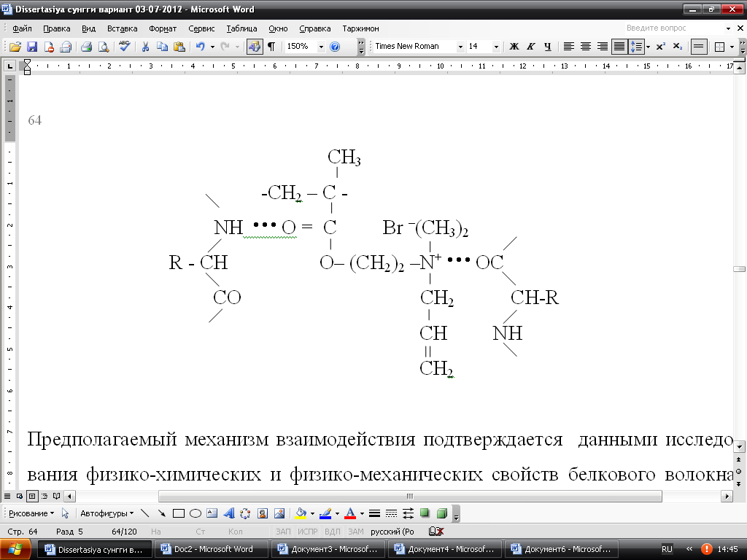Open the Таблица menu
Screen dimensions: 747x560
(241, 28)
